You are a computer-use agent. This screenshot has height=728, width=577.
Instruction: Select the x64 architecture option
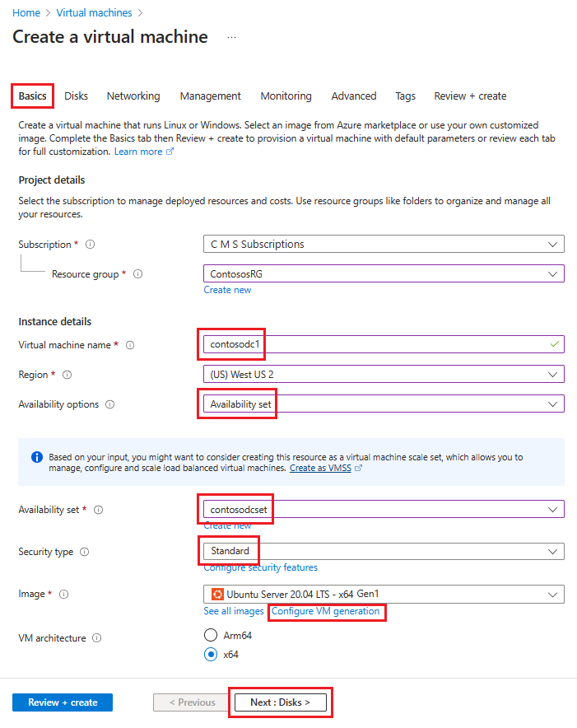(x=211, y=654)
